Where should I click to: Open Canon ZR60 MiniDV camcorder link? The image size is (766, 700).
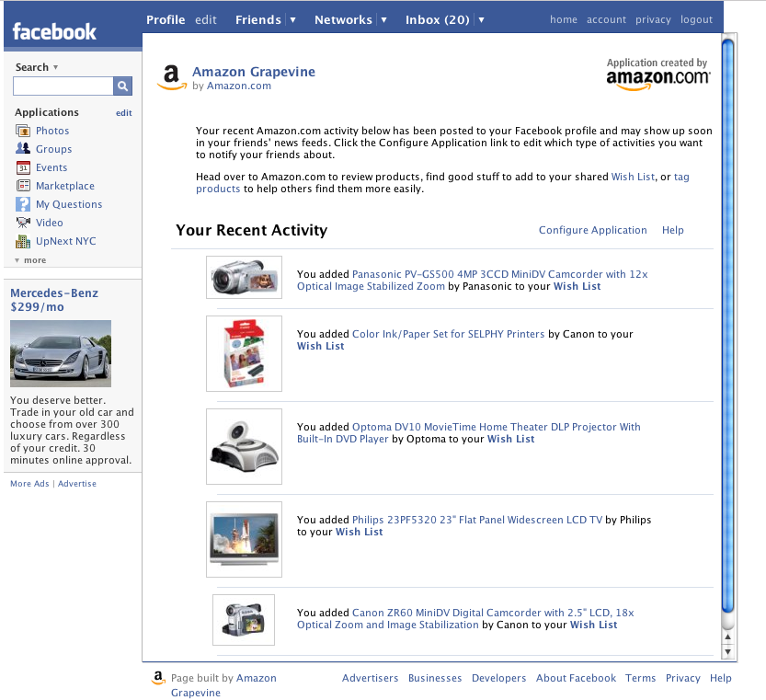tap(465, 618)
